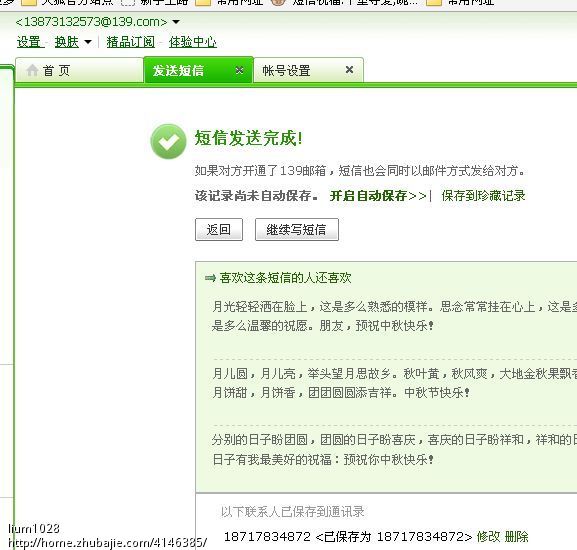Open the 首页 home tab
Screen dimensions: 577x550
pyautogui.click(x=79, y=70)
